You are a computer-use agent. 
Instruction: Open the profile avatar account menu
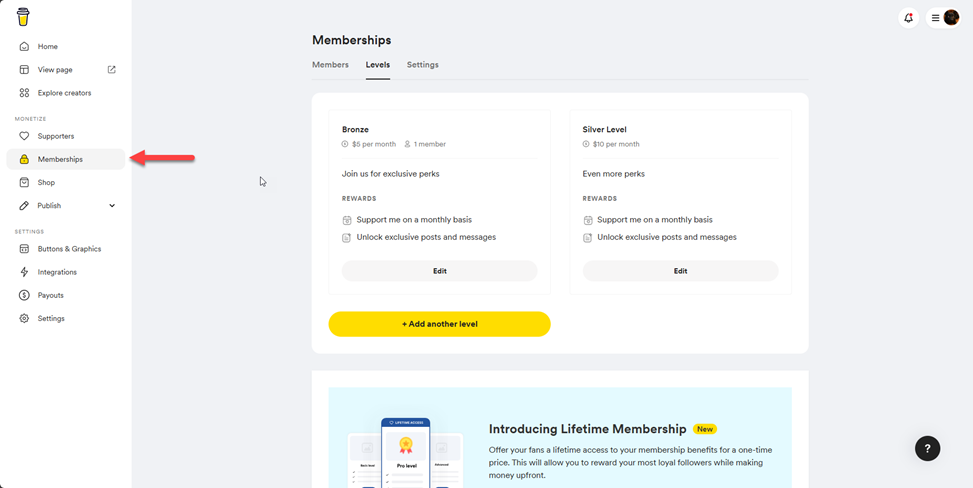coord(951,18)
